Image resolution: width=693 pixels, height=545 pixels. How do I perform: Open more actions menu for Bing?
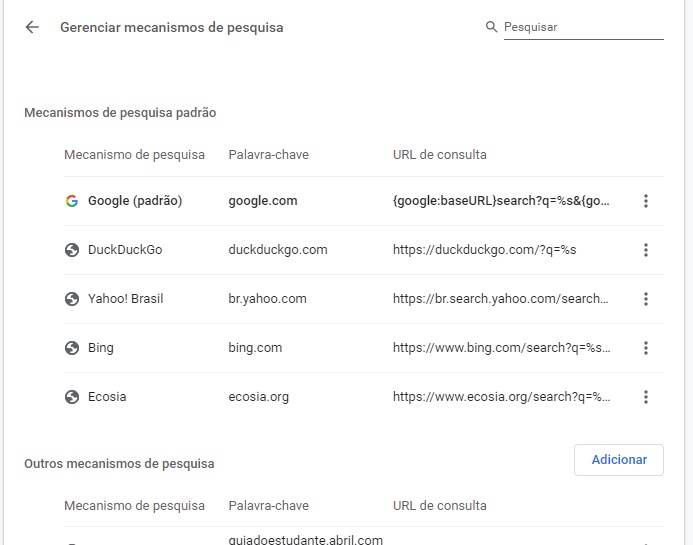click(x=646, y=348)
